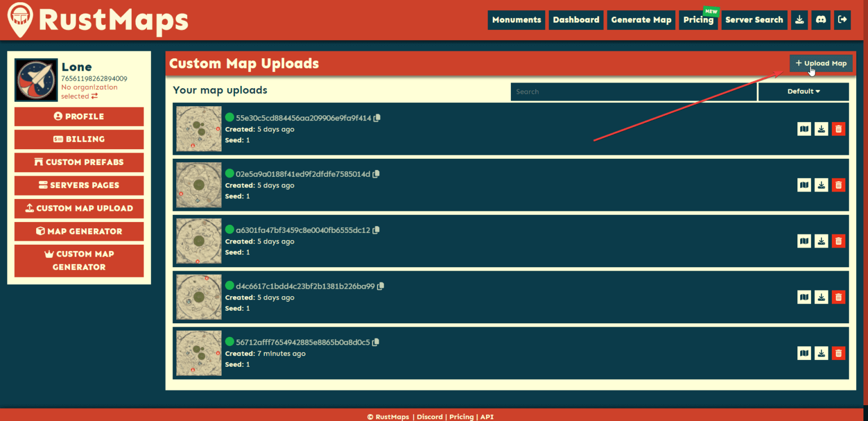868x421 pixels.
Task: Open the first map's thumbnail preview
Action: coord(199,129)
